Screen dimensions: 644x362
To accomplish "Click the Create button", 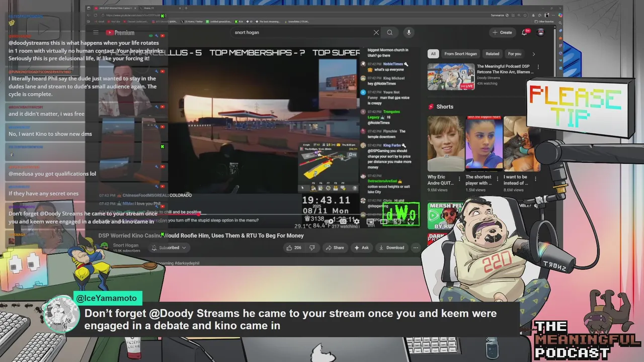I will pos(502,33).
